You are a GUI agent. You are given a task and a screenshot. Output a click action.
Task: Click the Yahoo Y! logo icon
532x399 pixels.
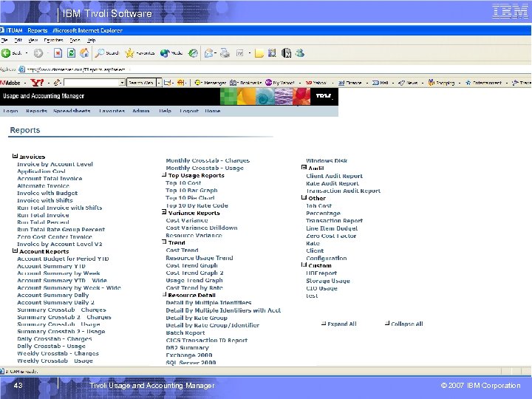pos(37,83)
